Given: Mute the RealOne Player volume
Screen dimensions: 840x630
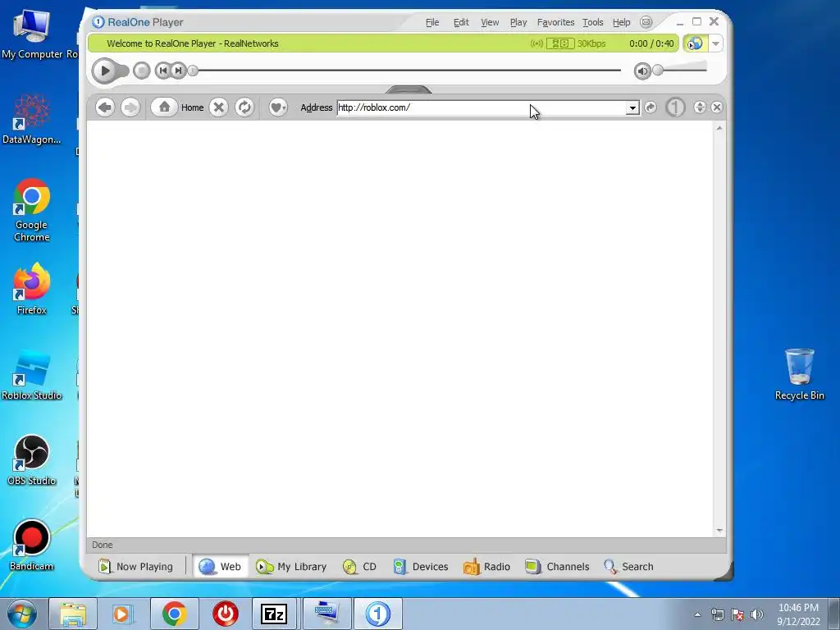Looking at the screenshot, I should [642, 71].
